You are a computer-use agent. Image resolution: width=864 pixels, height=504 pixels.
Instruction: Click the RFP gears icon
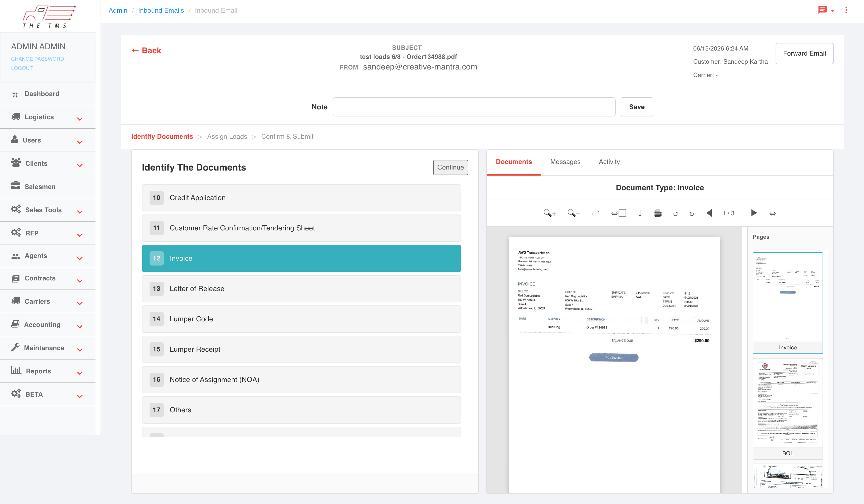tap(16, 232)
